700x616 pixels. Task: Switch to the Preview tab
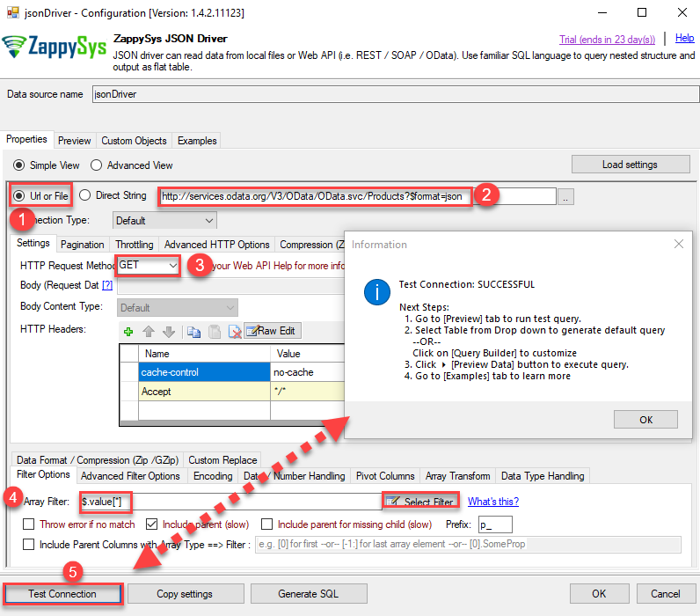click(x=74, y=141)
